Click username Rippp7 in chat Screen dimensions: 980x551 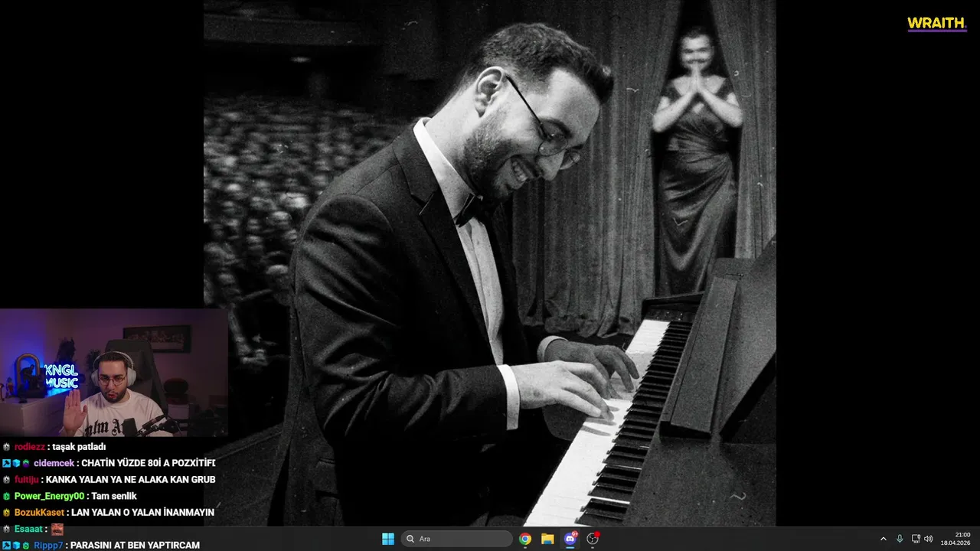(48, 546)
